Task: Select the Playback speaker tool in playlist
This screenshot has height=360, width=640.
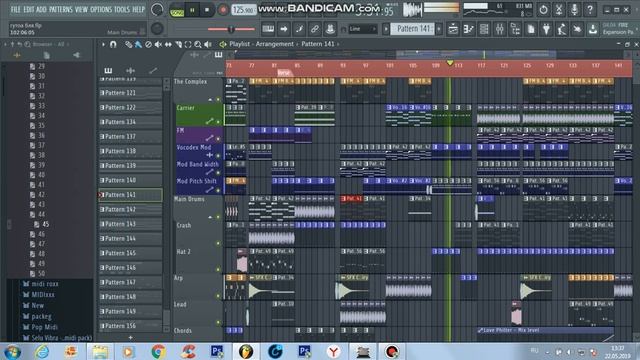Action: (208, 44)
